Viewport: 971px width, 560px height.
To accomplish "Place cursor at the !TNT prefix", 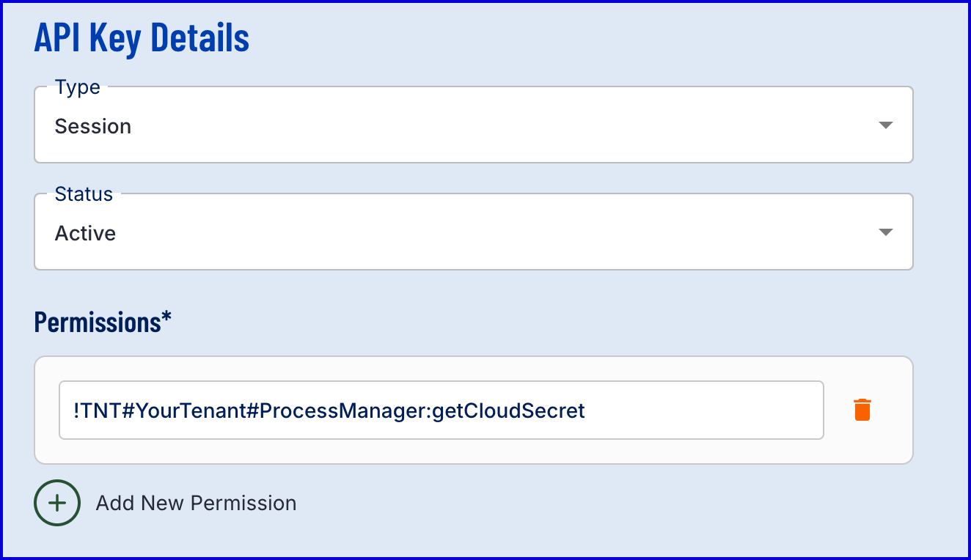I will pyautogui.click(x=90, y=410).
